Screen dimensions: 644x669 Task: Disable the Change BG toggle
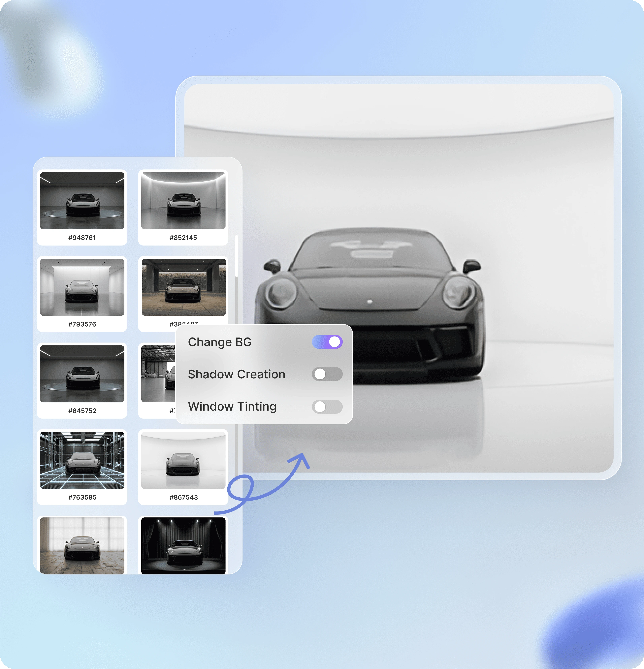click(327, 341)
